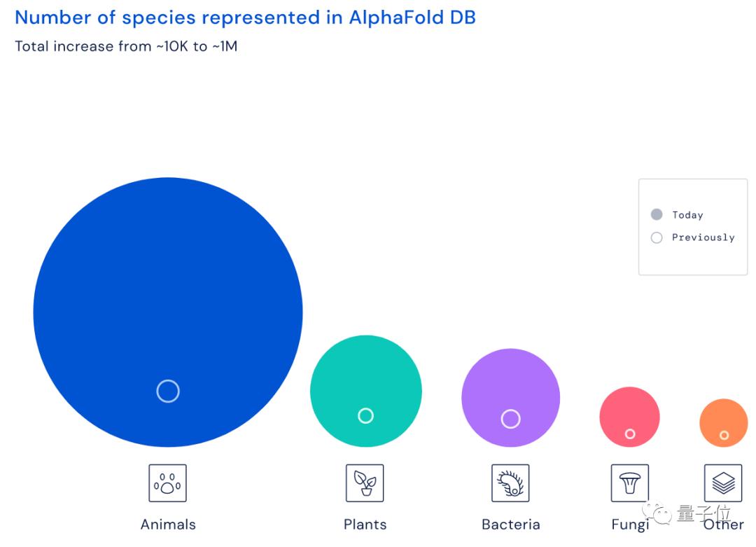Click the Today legend label
The width and height of the screenshot is (756, 547).
pos(687,215)
